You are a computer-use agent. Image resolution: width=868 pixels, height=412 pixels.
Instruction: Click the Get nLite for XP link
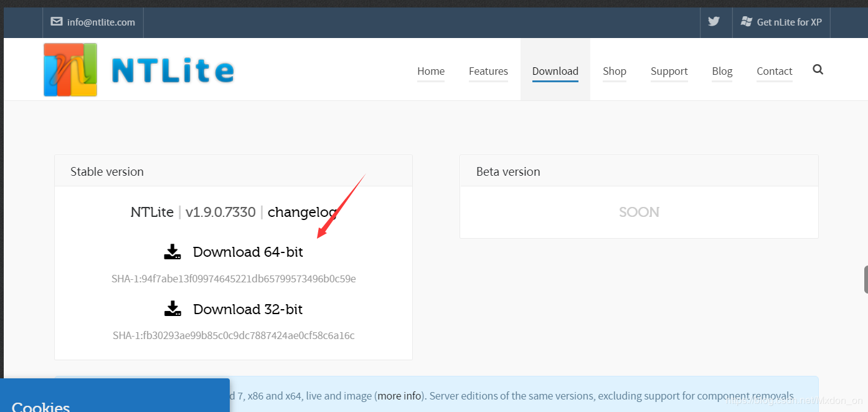[x=789, y=22]
